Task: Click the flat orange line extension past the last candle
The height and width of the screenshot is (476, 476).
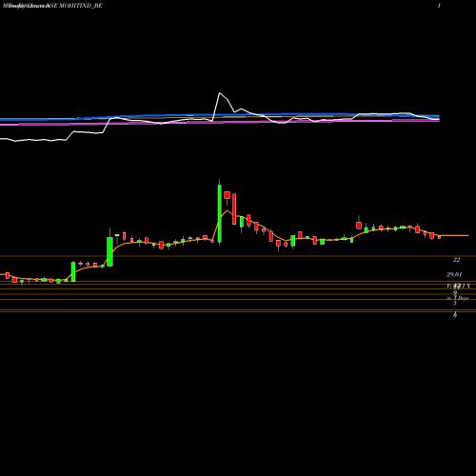Action: pos(454,236)
